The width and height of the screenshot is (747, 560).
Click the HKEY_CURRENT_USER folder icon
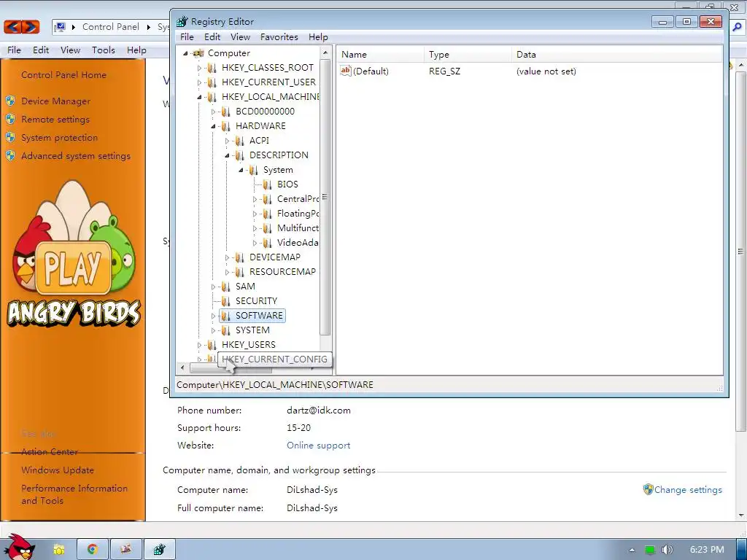pos(212,82)
